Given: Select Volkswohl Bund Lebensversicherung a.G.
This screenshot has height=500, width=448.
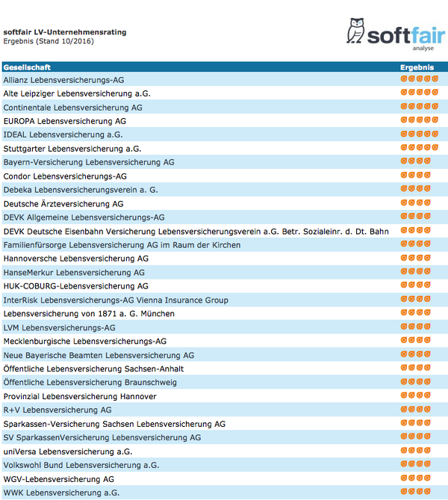Looking at the screenshot, I should pyautogui.click(x=81, y=465).
